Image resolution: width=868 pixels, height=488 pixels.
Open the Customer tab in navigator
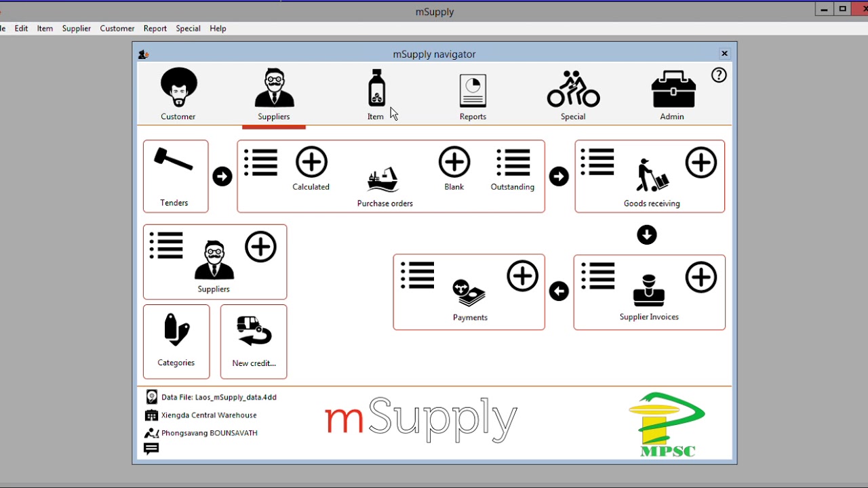[x=178, y=94]
